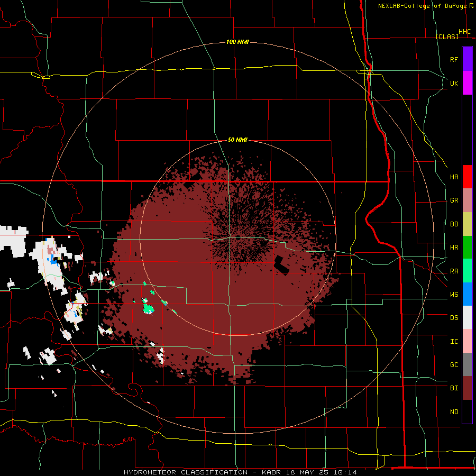476x476 pixels.
Task: Click the DS legend label
Action: 454,318
